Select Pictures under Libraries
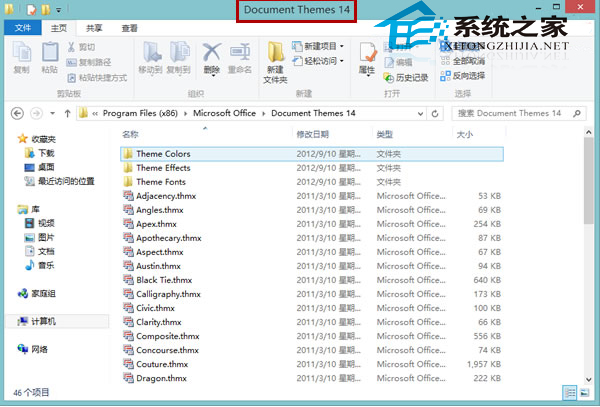The image size is (600, 407). pyautogui.click(x=40, y=237)
